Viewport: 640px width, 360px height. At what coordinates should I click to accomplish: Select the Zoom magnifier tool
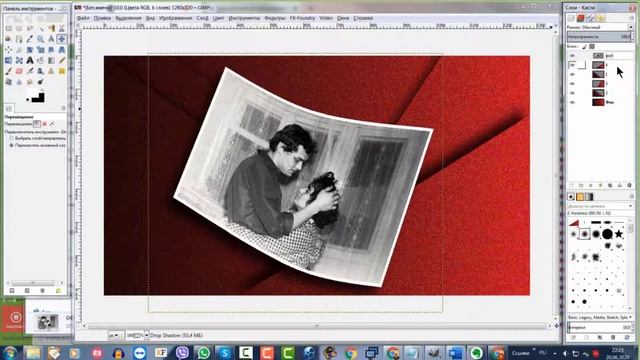point(40,39)
